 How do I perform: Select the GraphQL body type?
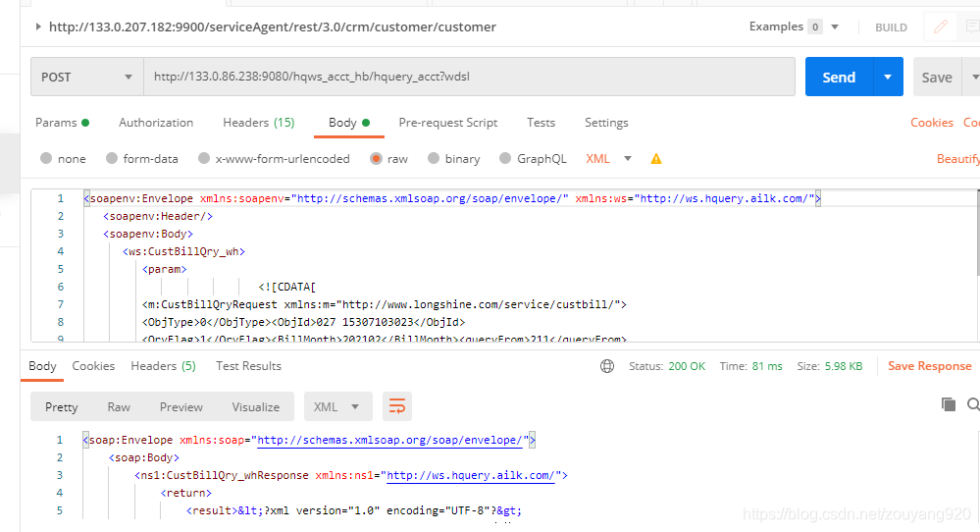click(x=533, y=159)
